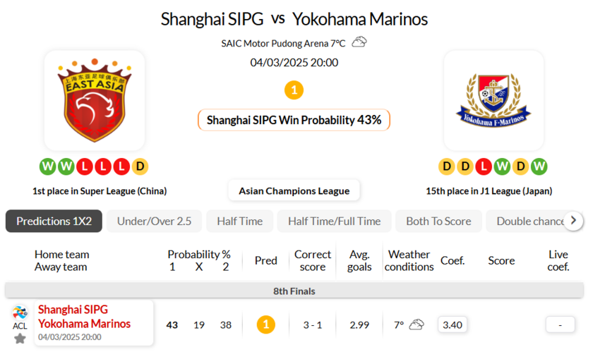Open the Half Time/Full Time tab
This screenshot has width=593, height=364.
point(334,221)
